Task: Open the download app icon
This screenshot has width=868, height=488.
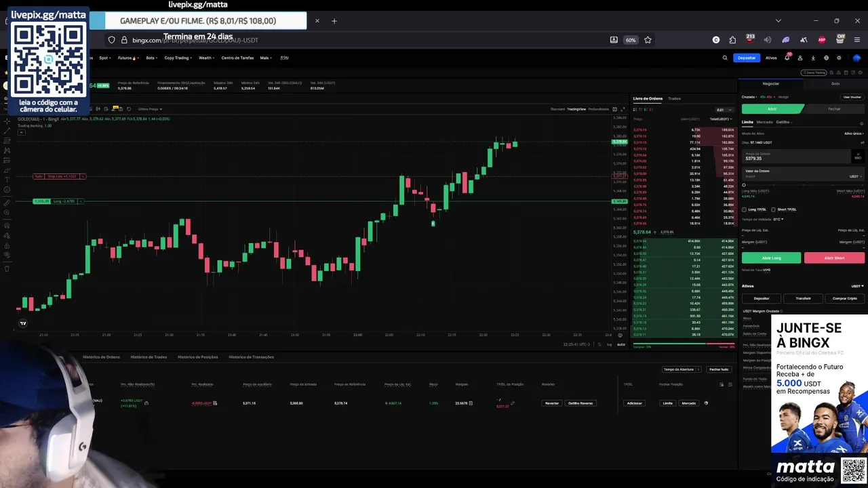Action: [x=813, y=58]
